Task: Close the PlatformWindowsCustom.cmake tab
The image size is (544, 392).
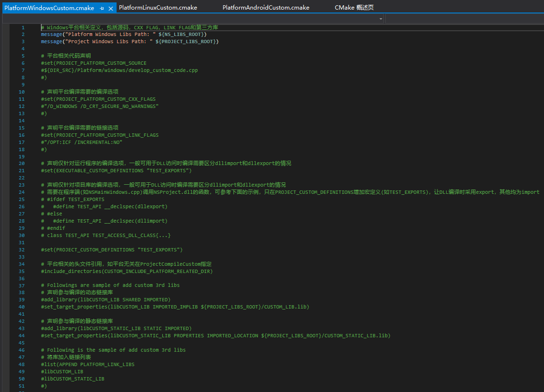Action: (111, 9)
